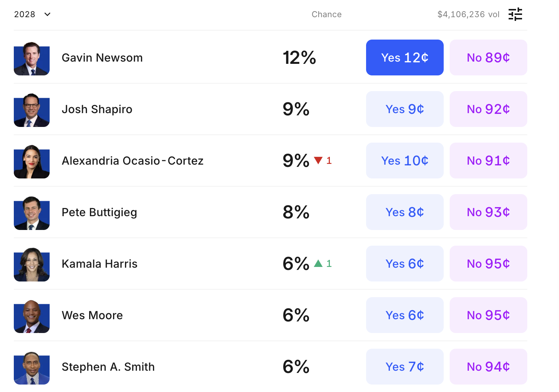Select No 95¢ for Kamala Harris
The width and height of the screenshot is (559, 392).
click(488, 264)
